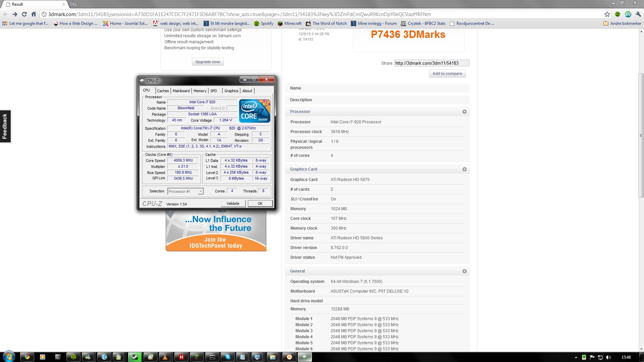Screen dimensions: 644x362
Task: Click the P7436 3DMarks score
Action: 408,35
